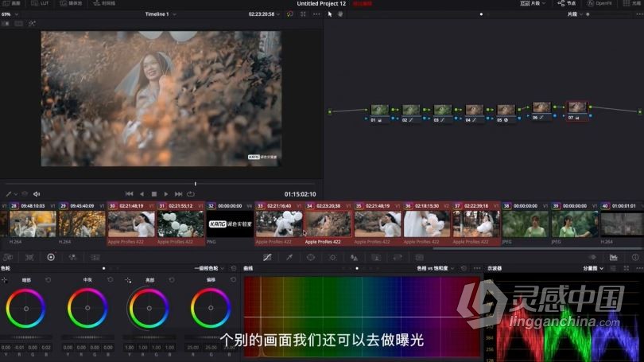Stop playback button
The image size is (644, 362).
point(154,194)
